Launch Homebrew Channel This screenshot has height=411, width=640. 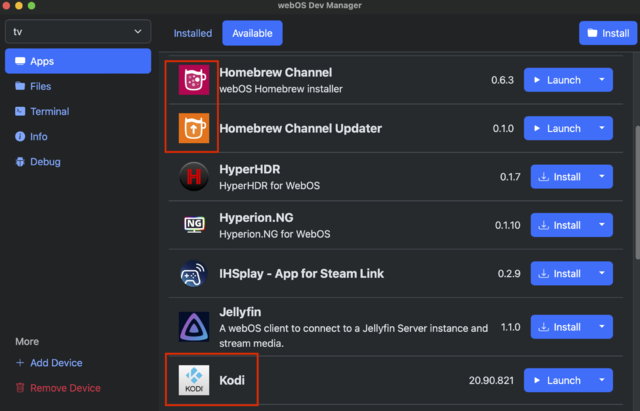(x=558, y=80)
